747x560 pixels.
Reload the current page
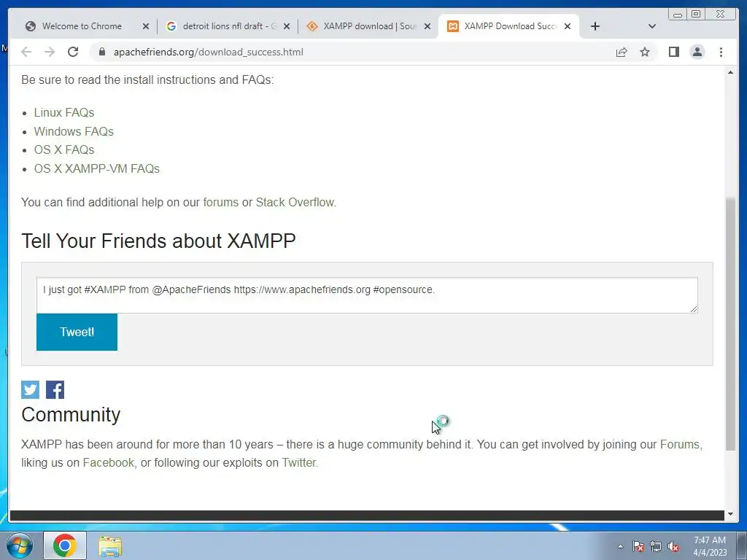pyautogui.click(x=73, y=52)
